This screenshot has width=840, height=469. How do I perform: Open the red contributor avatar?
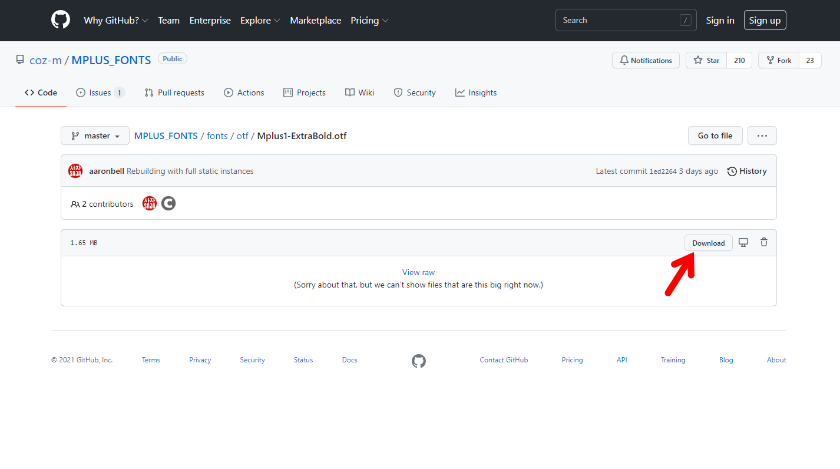(149, 203)
